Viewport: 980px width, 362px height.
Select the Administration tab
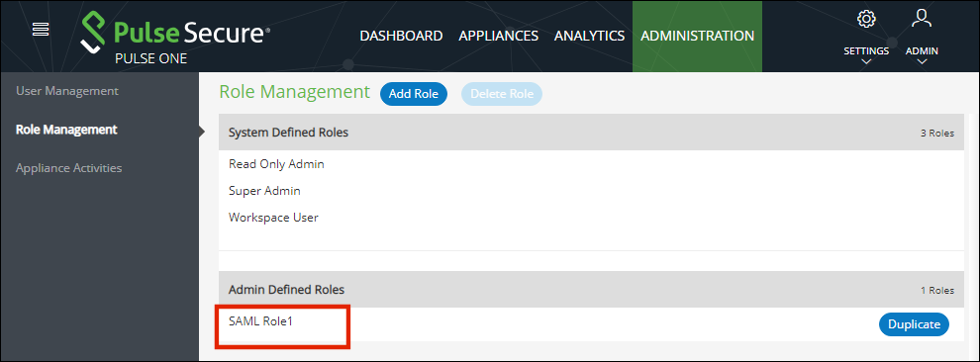(697, 37)
